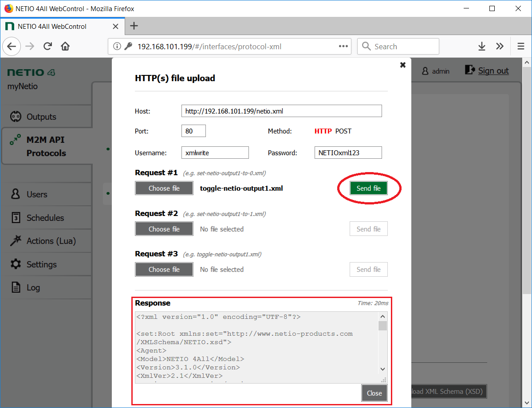The width and height of the screenshot is (532, 408).
Task: Click the Firefox Search box
Action: (x=398, y=47)
